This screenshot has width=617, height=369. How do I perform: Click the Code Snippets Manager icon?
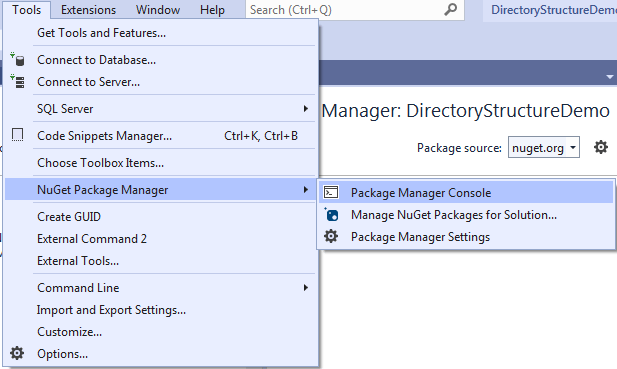click(x=17, y=135)
